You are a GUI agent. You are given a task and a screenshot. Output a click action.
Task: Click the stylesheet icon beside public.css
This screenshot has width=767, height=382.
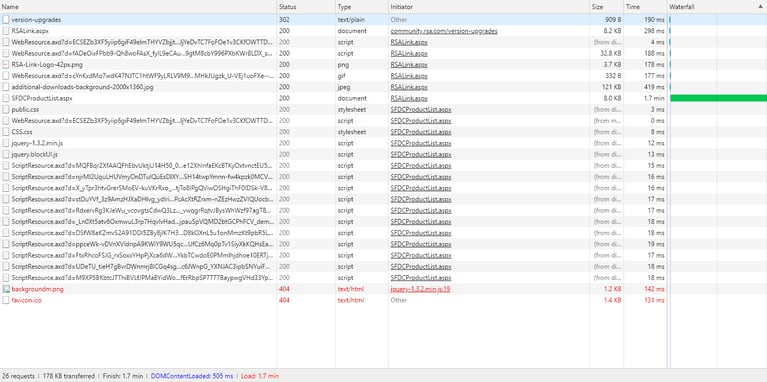(x=6, y=110)
